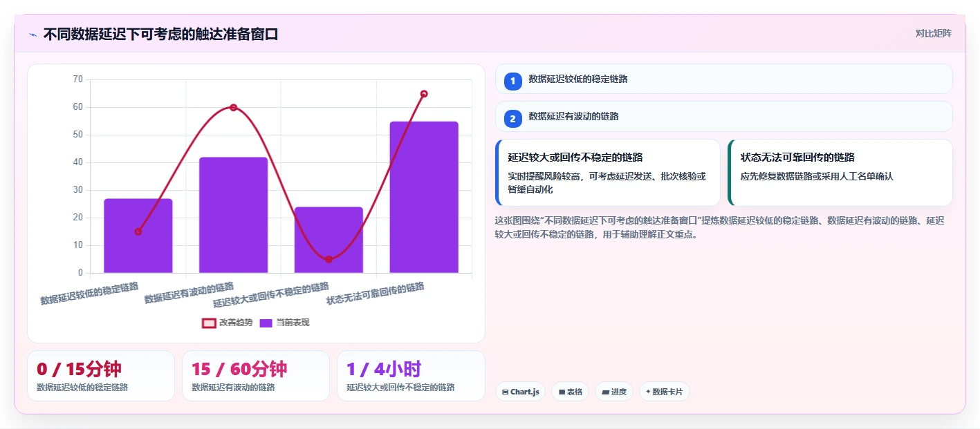Open the 数据延迟较低的稳定链路 list item
This screenshot has width=980, height=429.
coord(723,79)
